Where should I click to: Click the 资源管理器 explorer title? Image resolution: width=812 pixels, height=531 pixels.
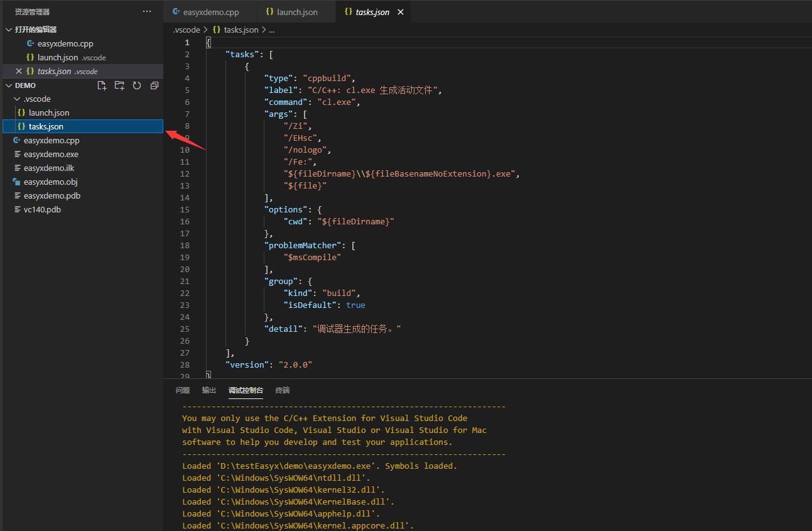pos(32,11)
